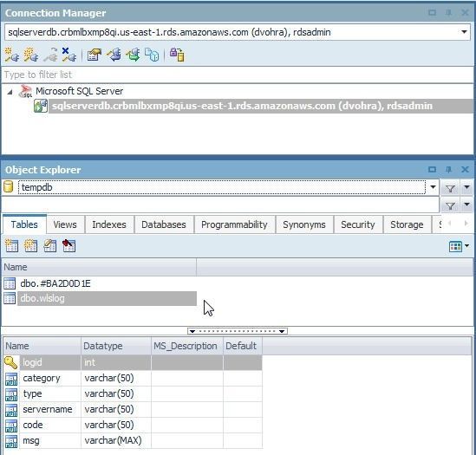This screenshot has width=476, height=455.
Task: Select the dbo.#BA2D0D1E table
Action: [55, 283]
